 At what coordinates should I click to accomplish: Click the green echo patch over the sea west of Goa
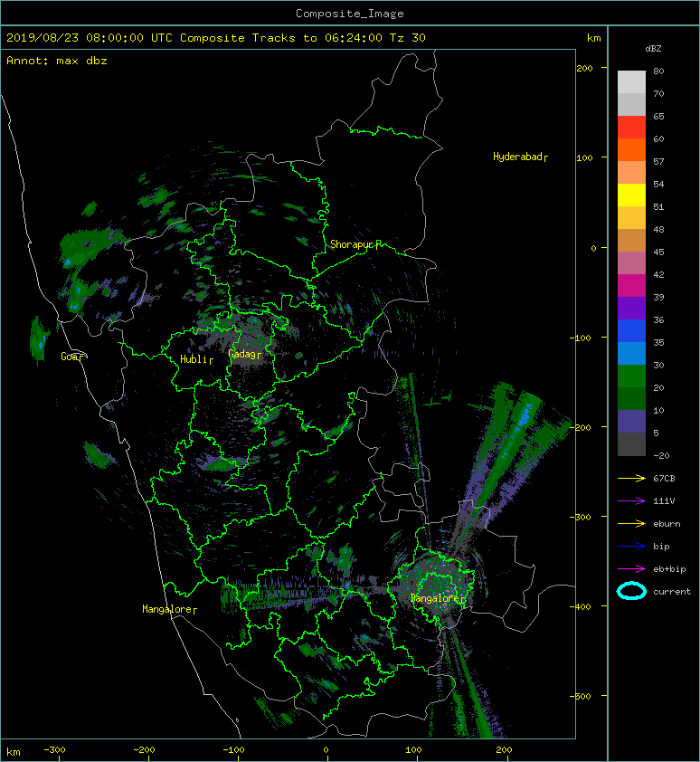[39, 340]
